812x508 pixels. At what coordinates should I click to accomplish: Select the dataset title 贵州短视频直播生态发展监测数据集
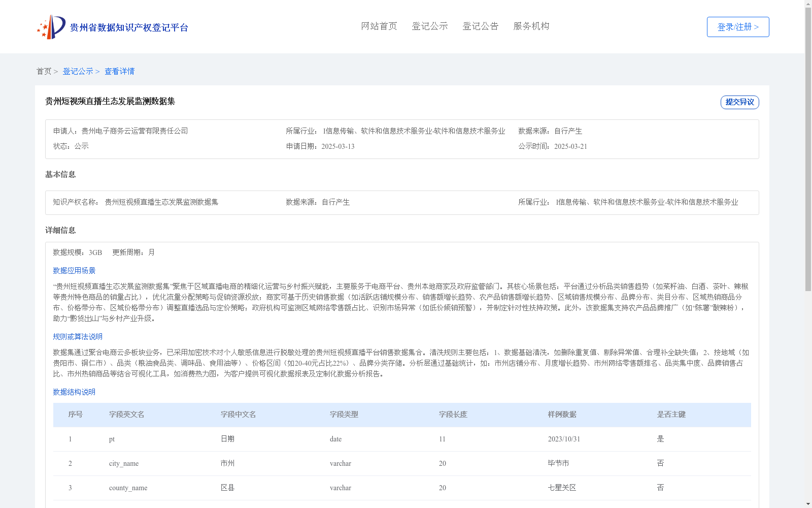pyautogui.click(x=110, y=102)
